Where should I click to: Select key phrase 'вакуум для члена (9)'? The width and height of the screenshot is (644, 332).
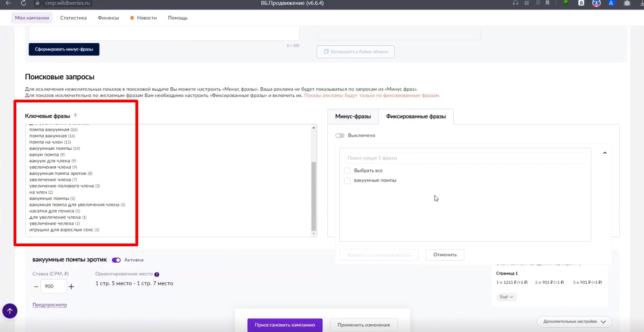[x=53, y=161]
